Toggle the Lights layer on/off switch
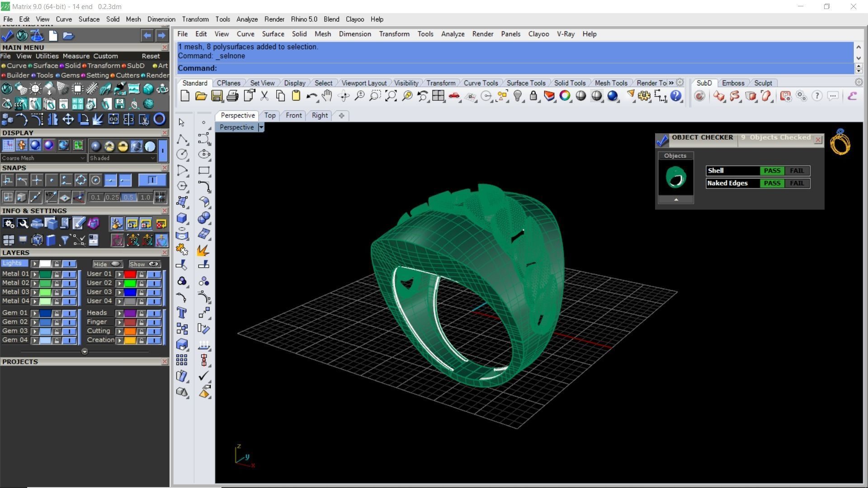This screenshot has width=868, height=488. (69, 263)
